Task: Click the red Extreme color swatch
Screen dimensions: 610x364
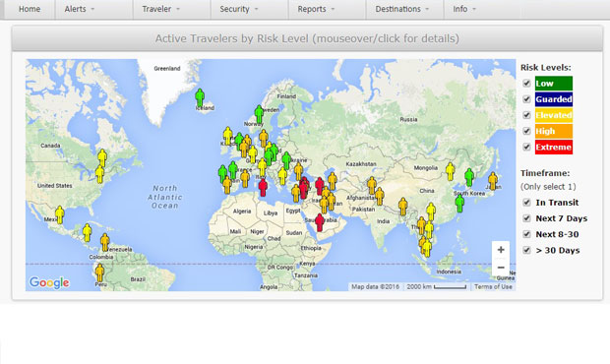Action: point(554,147)
